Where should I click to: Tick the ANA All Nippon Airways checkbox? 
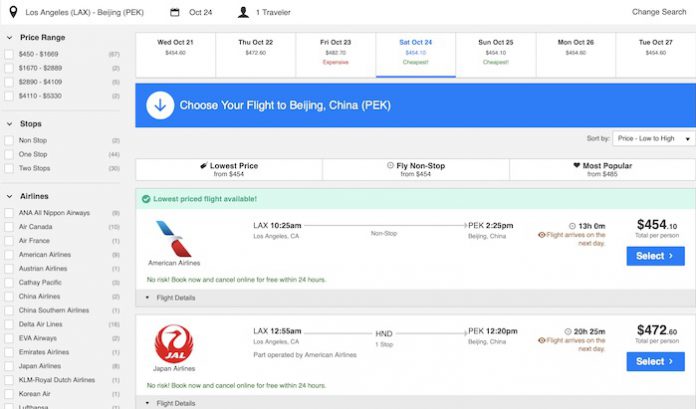pyautogui.click(x=8, y=213)
